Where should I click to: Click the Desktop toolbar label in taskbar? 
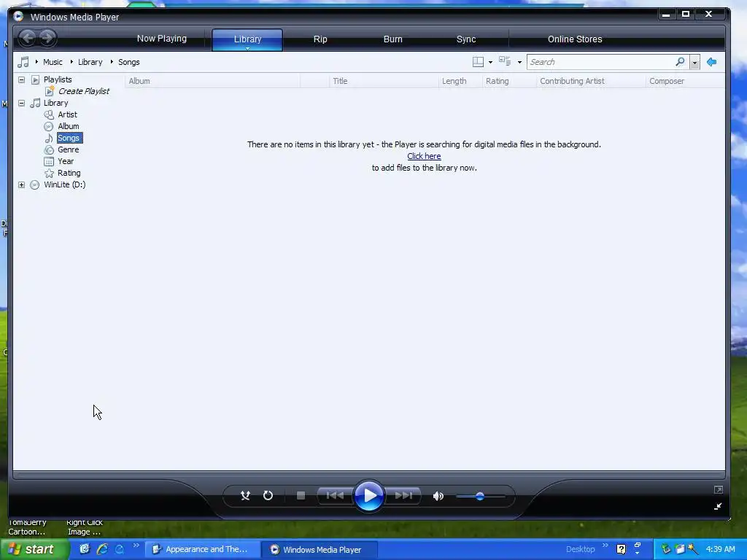click(x=580, y=549)
